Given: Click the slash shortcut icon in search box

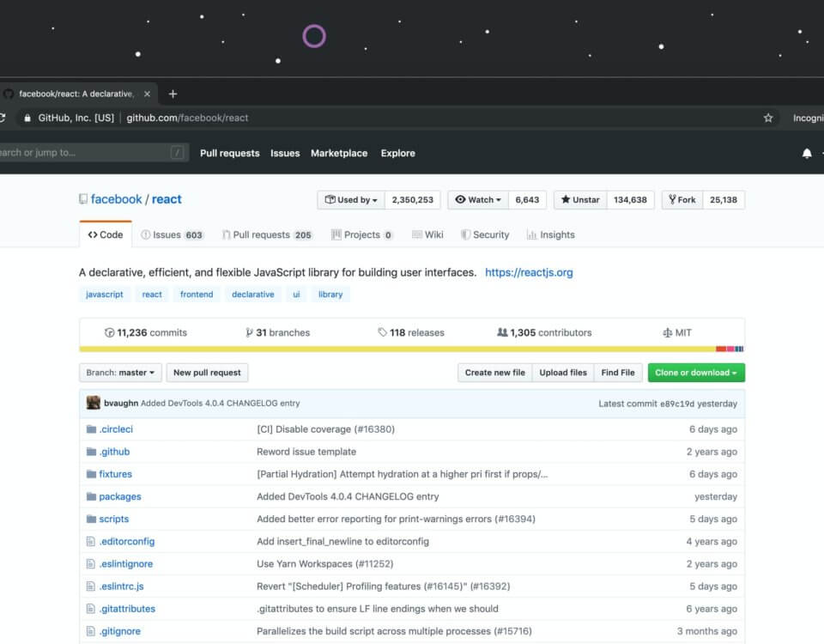Looking at the screenshot, I should [x=178, y=153].
